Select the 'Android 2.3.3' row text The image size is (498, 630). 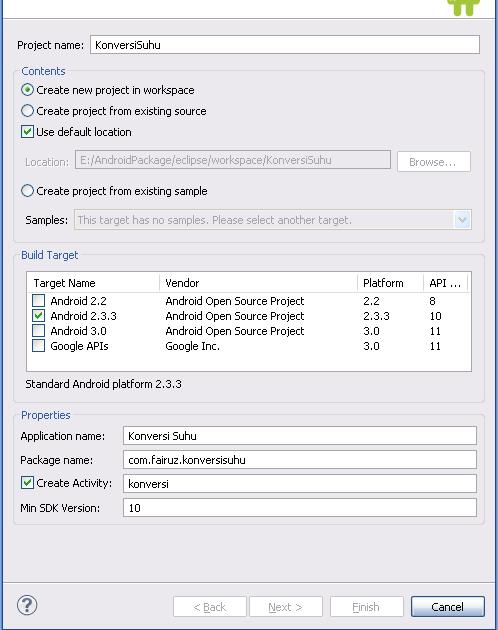tap(84, 316)
